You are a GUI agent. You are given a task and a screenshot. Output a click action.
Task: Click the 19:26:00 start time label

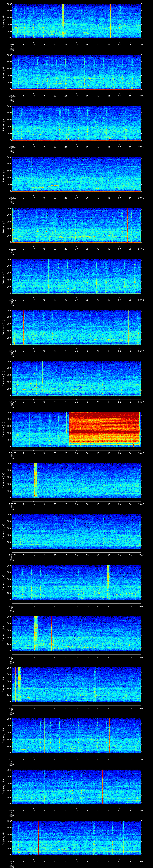[x=12, y=555]
